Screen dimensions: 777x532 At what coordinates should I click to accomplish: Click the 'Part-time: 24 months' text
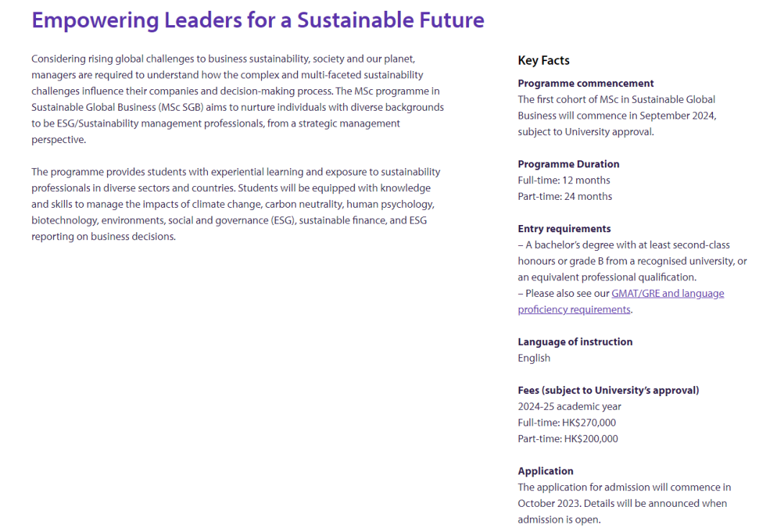click(565, 196)
